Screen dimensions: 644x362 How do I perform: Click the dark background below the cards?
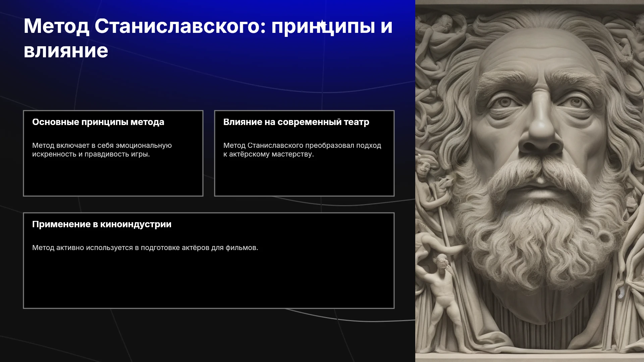pos(208,335)
